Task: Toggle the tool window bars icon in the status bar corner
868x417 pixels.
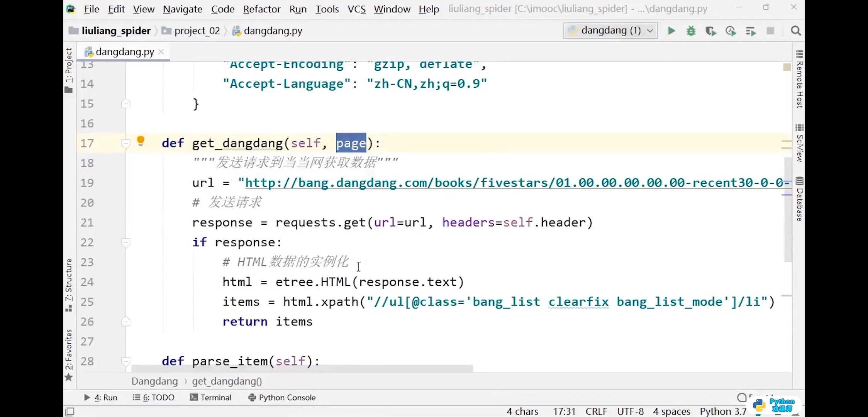Action: coord(70,412)
